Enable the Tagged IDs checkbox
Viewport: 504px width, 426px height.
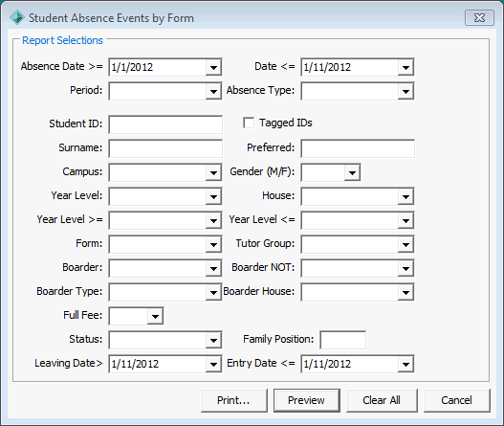(x=249, y=123)
